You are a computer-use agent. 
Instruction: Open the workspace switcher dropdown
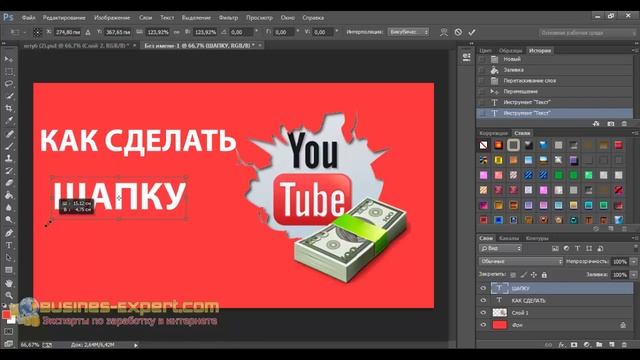click(587, 33)
